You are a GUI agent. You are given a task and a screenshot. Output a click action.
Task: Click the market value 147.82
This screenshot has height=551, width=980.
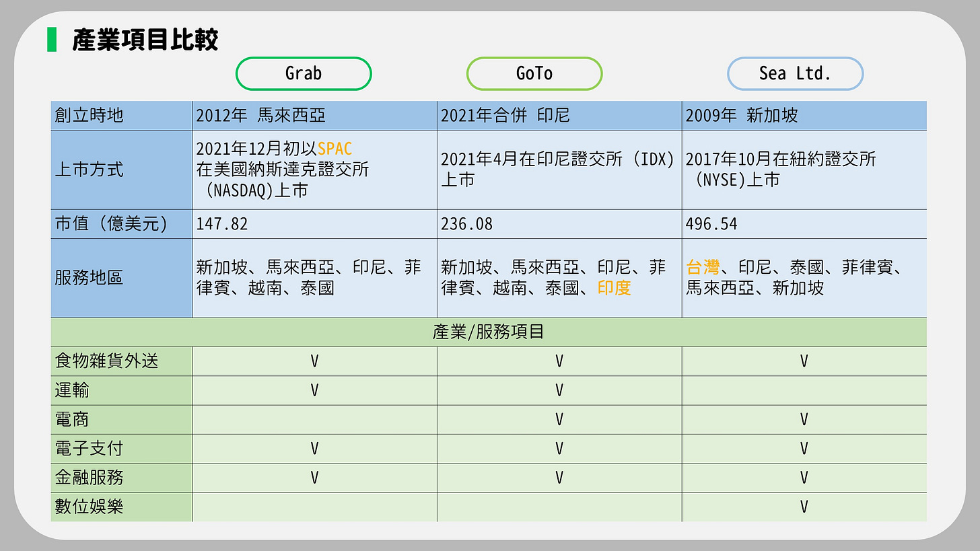[222, 224]
